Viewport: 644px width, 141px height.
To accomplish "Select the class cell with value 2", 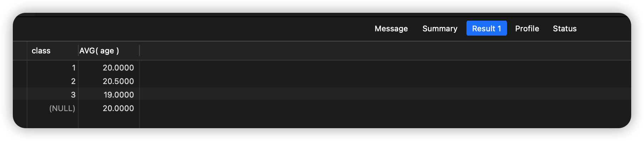I will coord(53,81).
